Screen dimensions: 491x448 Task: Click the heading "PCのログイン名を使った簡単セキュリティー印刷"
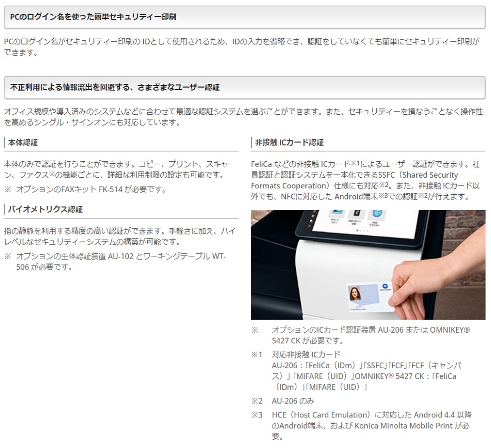pyautogui.click(x=93, y=17)
